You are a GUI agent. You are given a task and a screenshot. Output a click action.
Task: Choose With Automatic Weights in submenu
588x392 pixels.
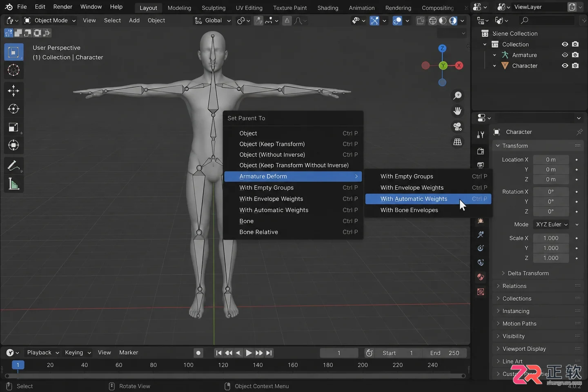point(428,199)
